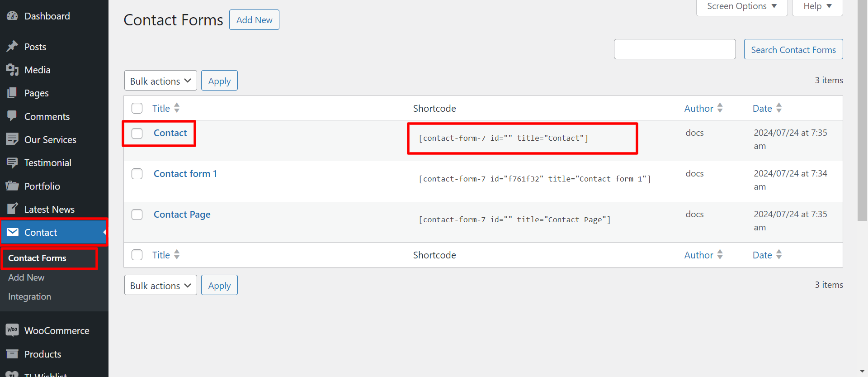Click the Search Contact Forms button
The width and height of the screenshot is (868, 377).
click(x=793, y=49)
